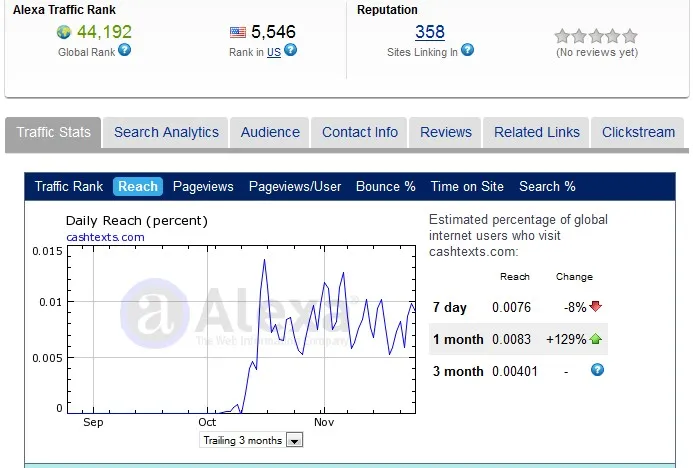This screenshot has width=693, height=468.
Task: Show the Search % chart
Action: point(547,186)
